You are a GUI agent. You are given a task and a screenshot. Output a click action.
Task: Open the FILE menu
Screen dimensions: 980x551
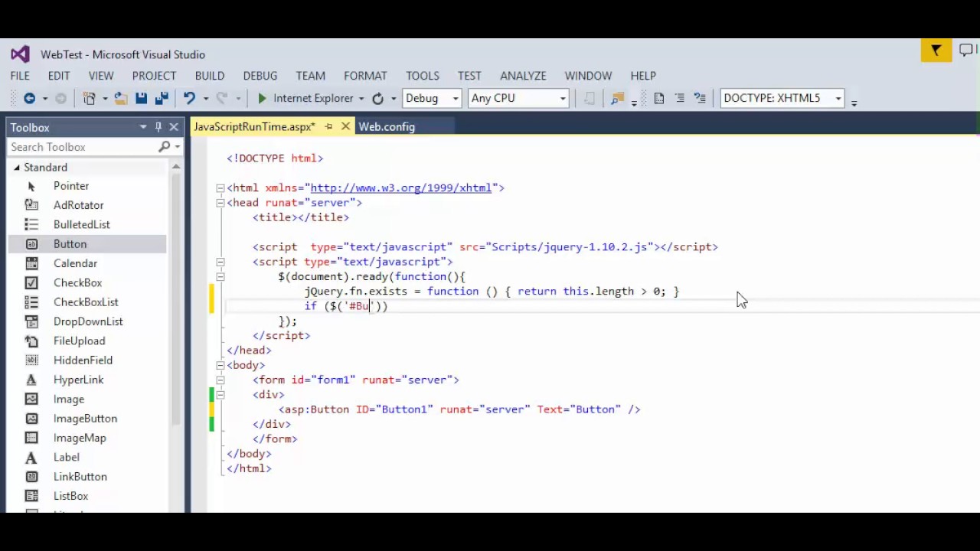(x=20, y=76)
